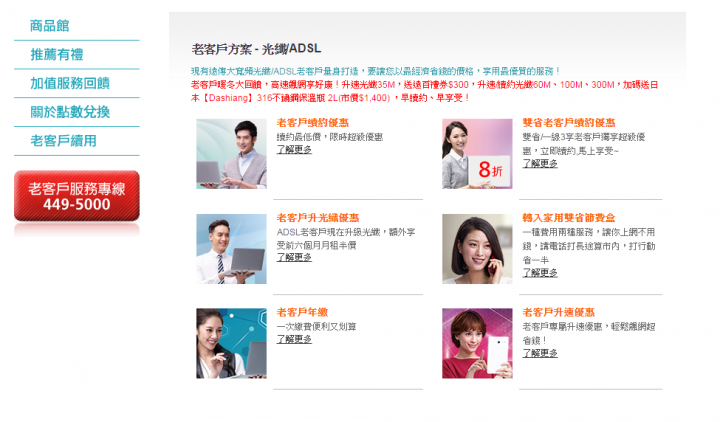Select the businessman with tie and laptop image
The height and width of the screenshot is (422, 720).
231,249
